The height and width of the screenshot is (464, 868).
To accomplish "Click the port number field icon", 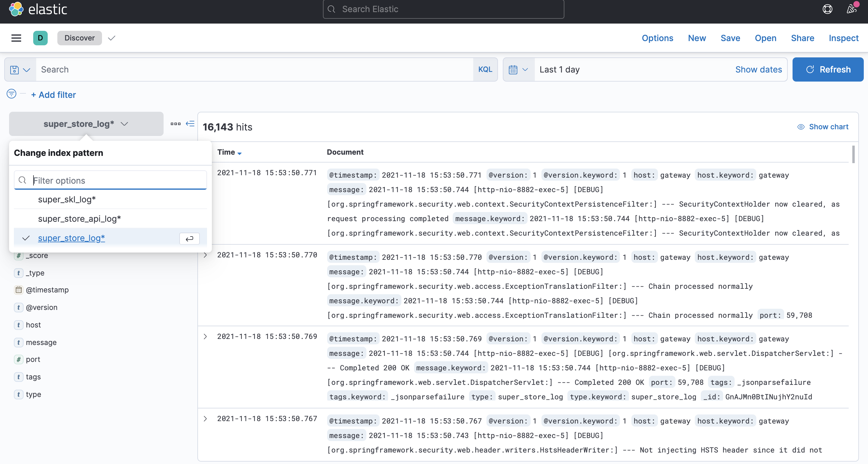I will pyautogui.click(x=18, y=359).
